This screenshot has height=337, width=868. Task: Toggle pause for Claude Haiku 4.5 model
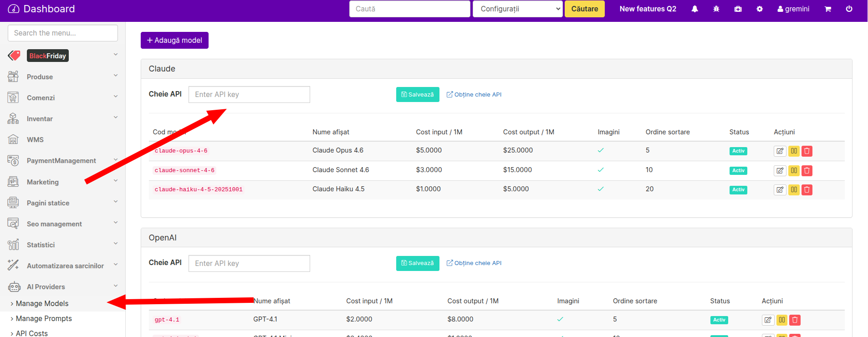794,190
